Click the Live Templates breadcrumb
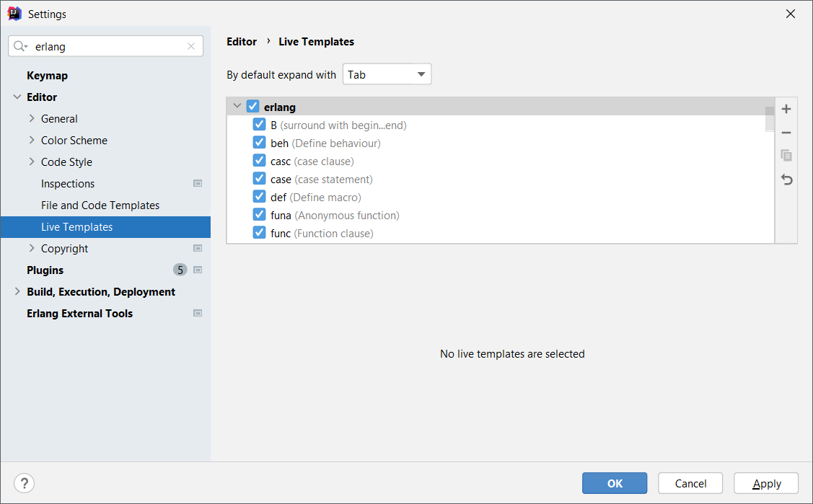 click(316, 41)
